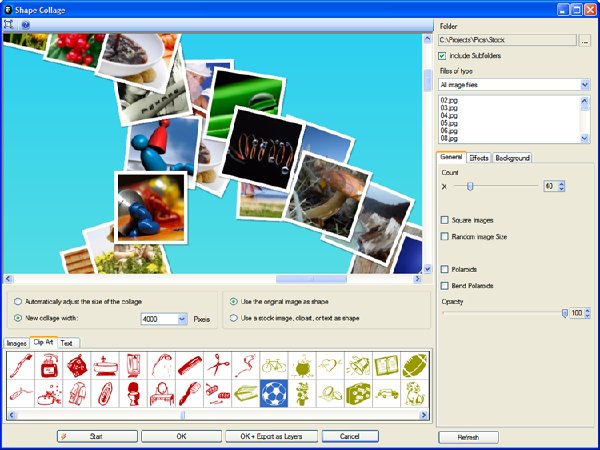Turn on Polaroids checkbox
Screen dimensions: 600x450
tap(444, 269)
